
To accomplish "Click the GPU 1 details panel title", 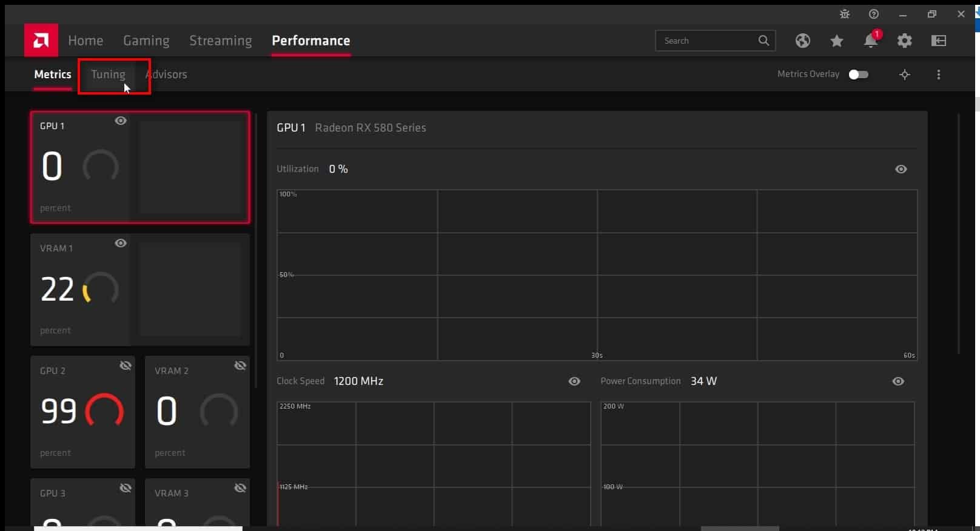I will pyautogui.click(x=291, y=128).
